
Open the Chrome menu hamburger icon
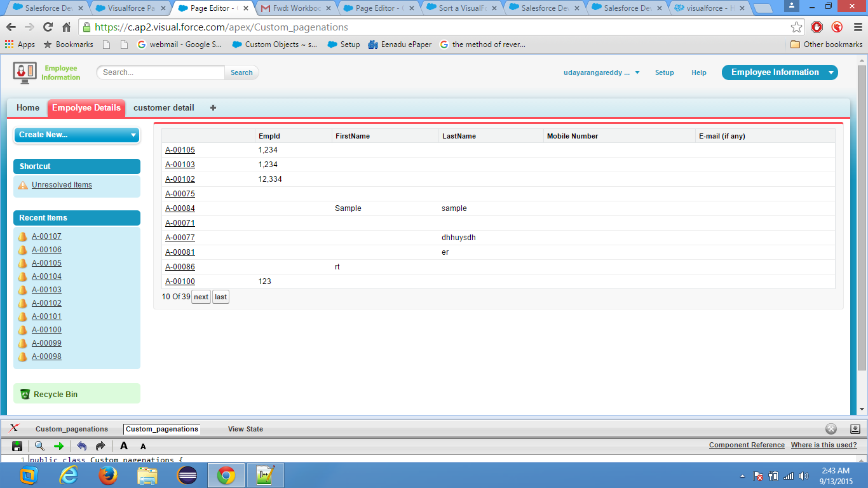[857, 27]
